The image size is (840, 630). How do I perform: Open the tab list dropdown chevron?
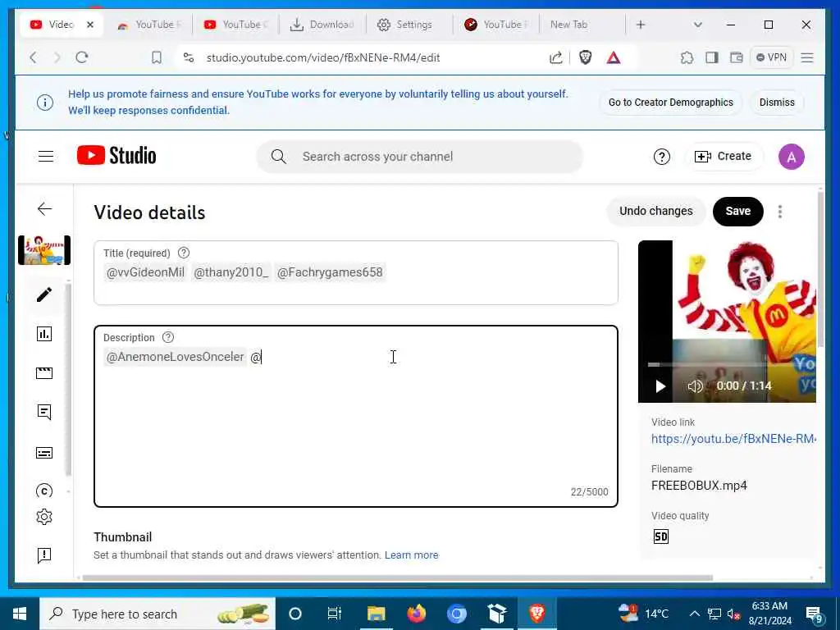pos(697,25)
